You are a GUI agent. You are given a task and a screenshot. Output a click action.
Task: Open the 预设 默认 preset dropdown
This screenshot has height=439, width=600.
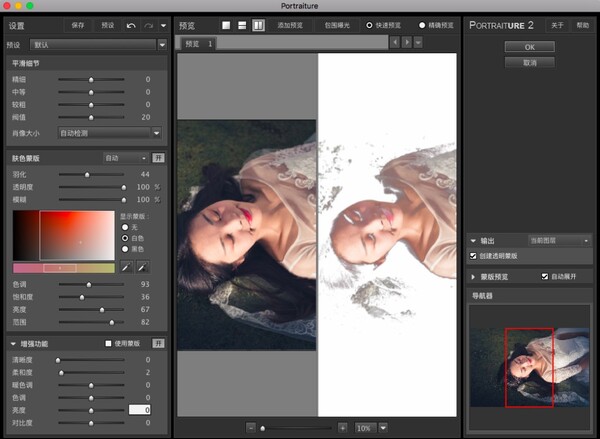(x=162, y=45)
